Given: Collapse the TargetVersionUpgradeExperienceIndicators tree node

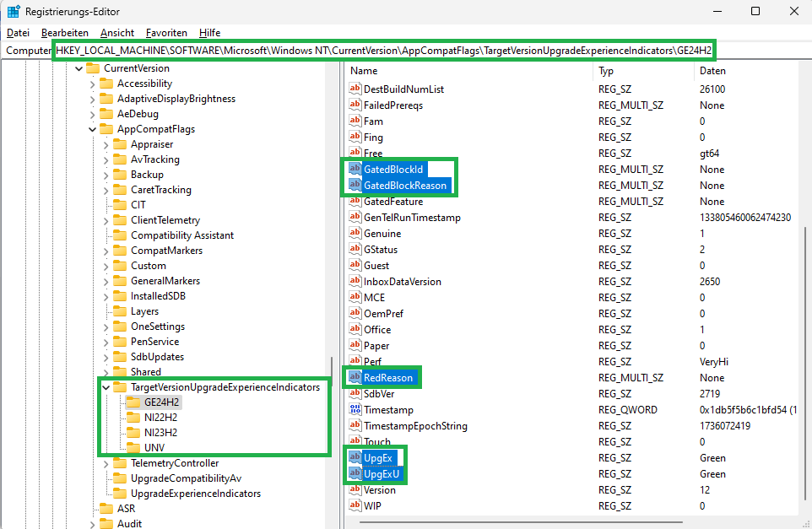Looking at the screenshot, I should pos(106,387).
